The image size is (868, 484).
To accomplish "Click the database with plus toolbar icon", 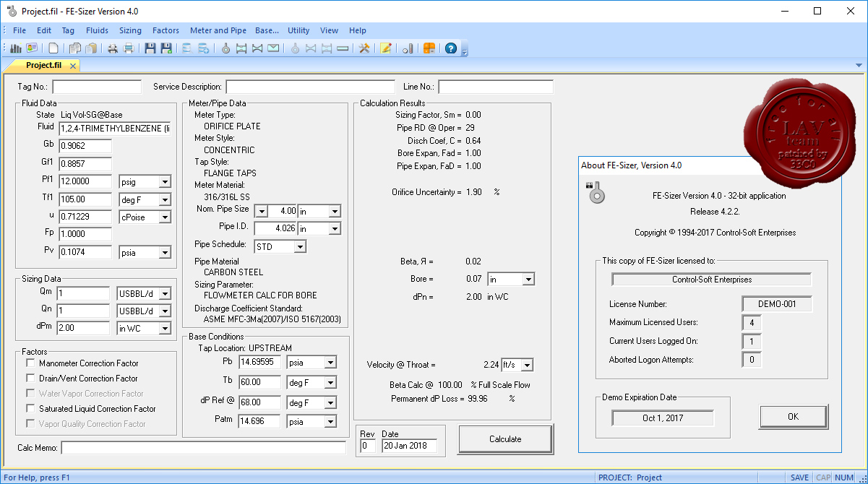I will (204, 48).
